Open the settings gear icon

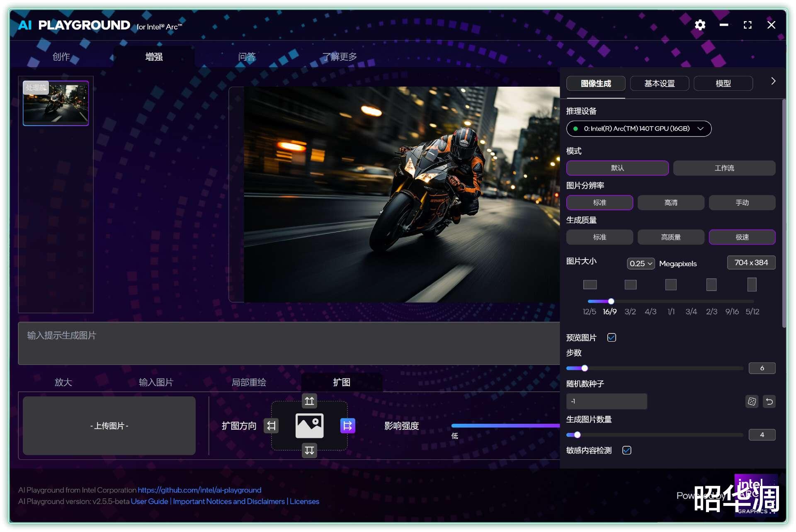pos(700,25)
